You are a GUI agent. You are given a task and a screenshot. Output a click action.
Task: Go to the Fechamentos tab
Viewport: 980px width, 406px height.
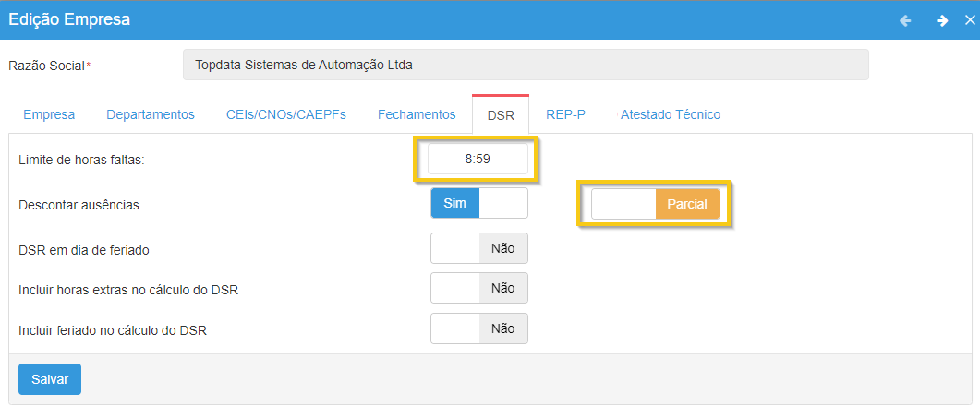point(417,115)
